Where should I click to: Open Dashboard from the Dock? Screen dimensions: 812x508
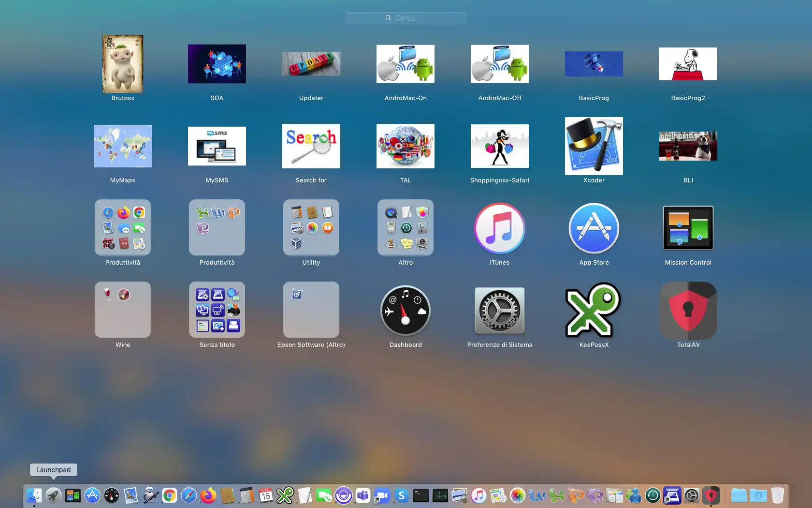[x=111, y=495]
